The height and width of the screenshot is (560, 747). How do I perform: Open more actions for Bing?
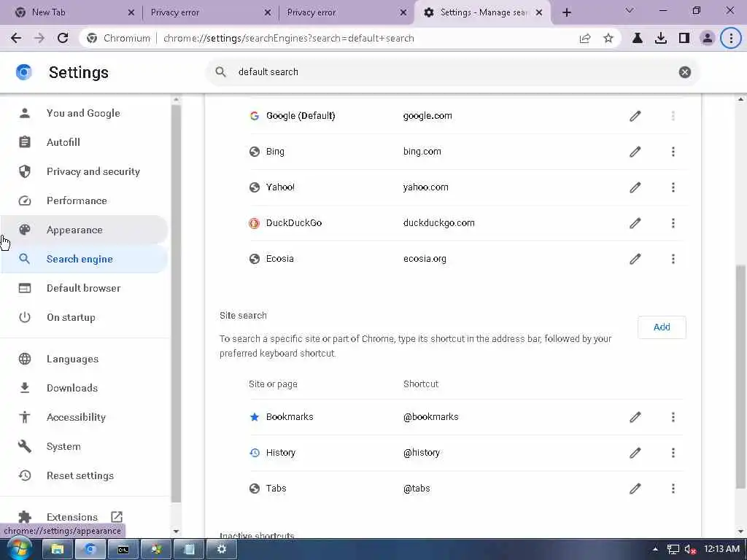[673, 152]
